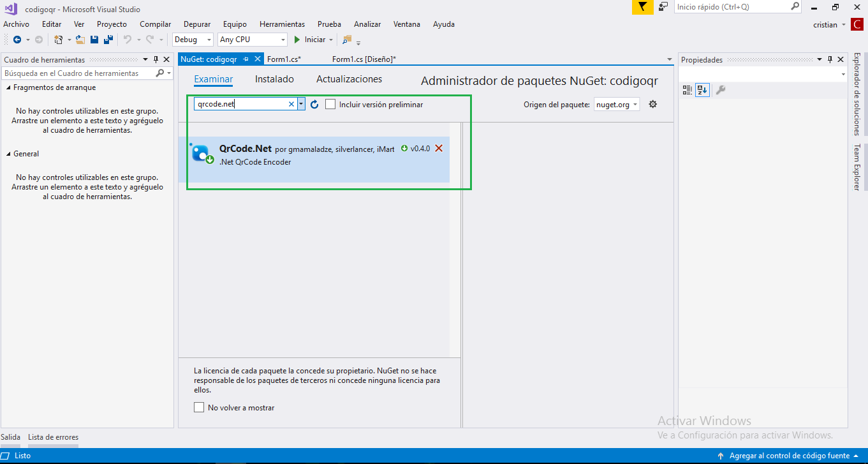Open the Explorador de soluciones side tab
This screenshot has width=868, height=464.
click(857, 94)
